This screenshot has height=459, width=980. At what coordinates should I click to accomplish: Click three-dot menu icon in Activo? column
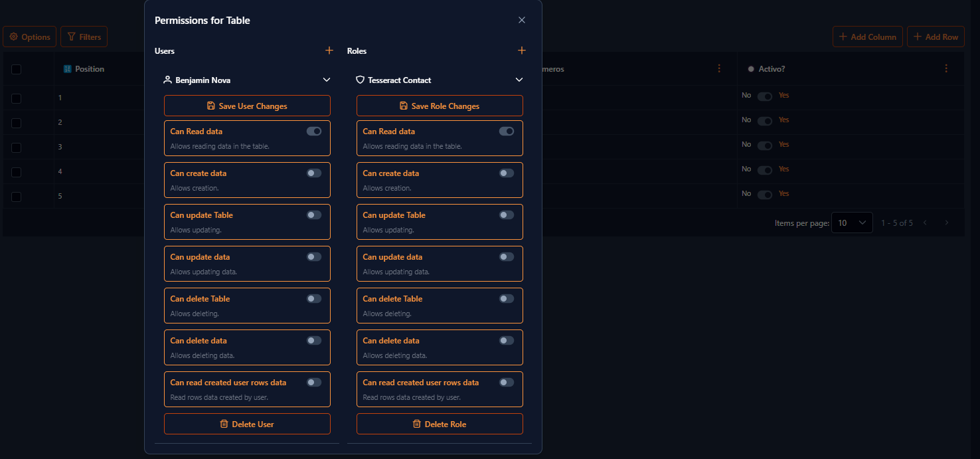pyautogui.click(x=946, y=68)
